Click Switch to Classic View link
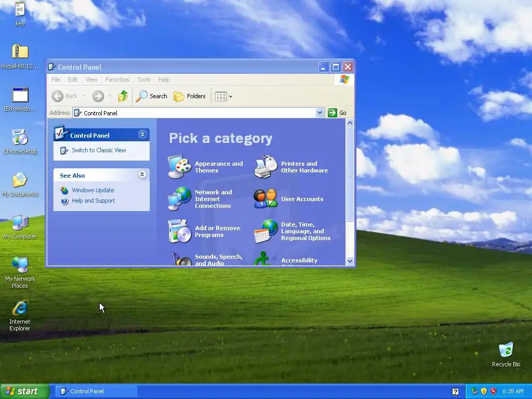The width and height of the screenshot is (532, 399). 99,150
